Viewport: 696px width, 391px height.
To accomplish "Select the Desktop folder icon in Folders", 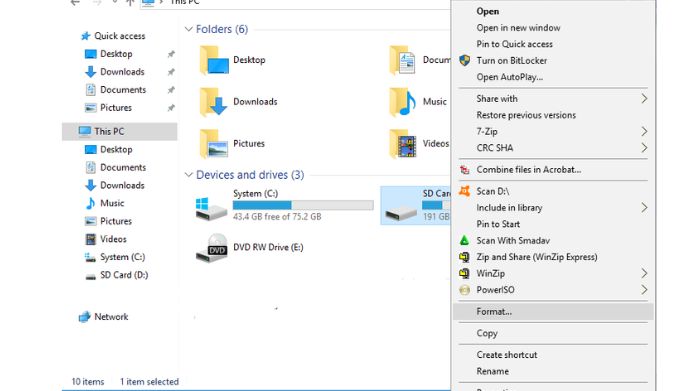I will pos(214,60).
